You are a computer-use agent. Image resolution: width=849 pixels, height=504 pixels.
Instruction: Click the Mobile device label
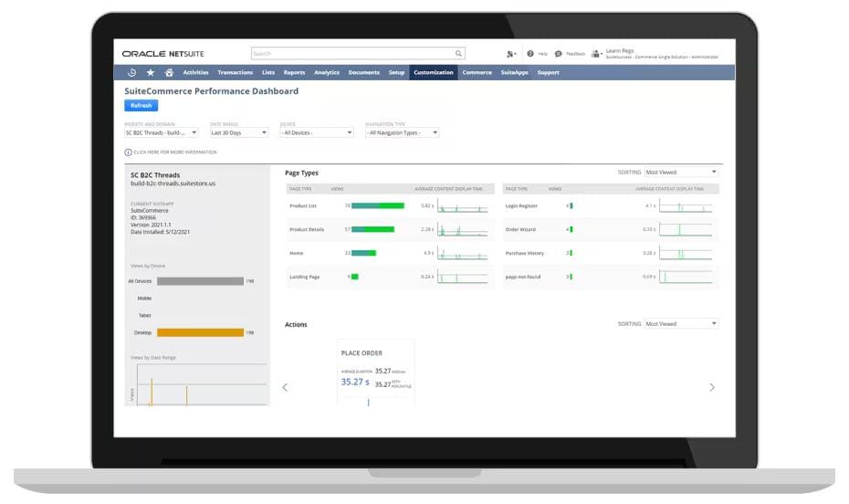tap(144, 299)
